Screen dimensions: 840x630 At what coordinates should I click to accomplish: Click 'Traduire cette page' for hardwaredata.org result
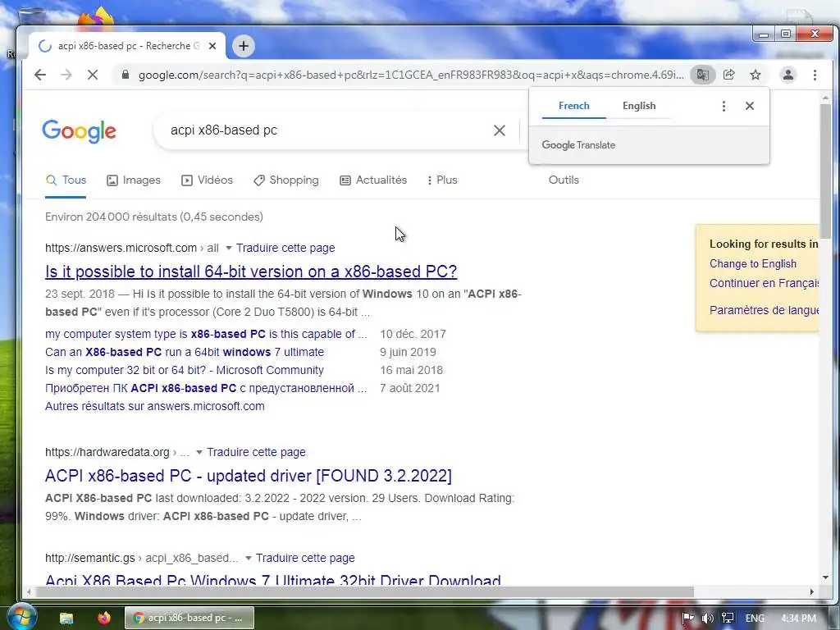tap(256, 452)
